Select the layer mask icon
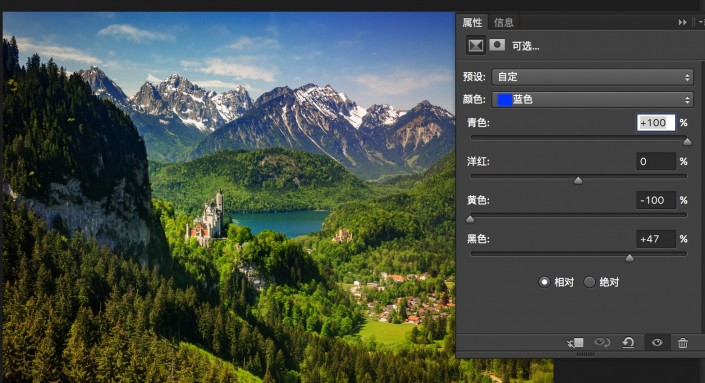 coord(497,45)
